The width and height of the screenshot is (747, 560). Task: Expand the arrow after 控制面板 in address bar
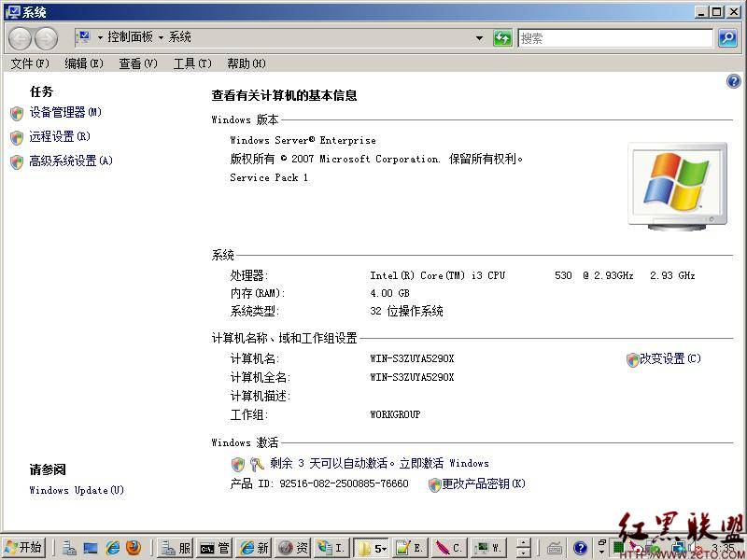161,37
